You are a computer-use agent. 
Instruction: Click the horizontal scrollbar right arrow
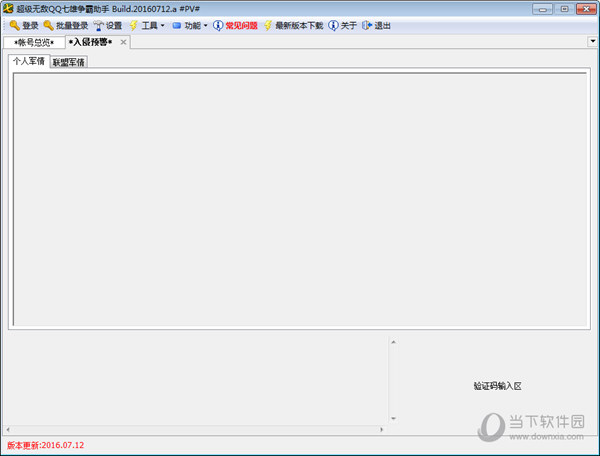coord(382,430)
